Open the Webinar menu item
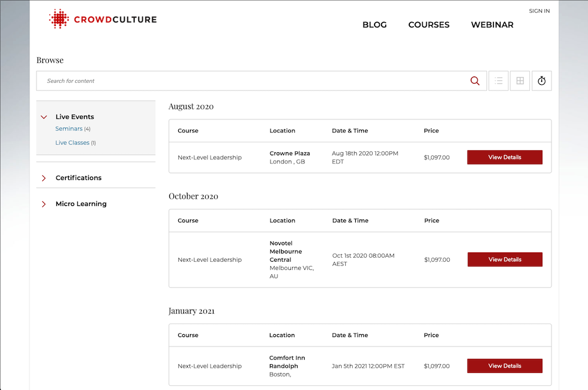 point(492,25)
